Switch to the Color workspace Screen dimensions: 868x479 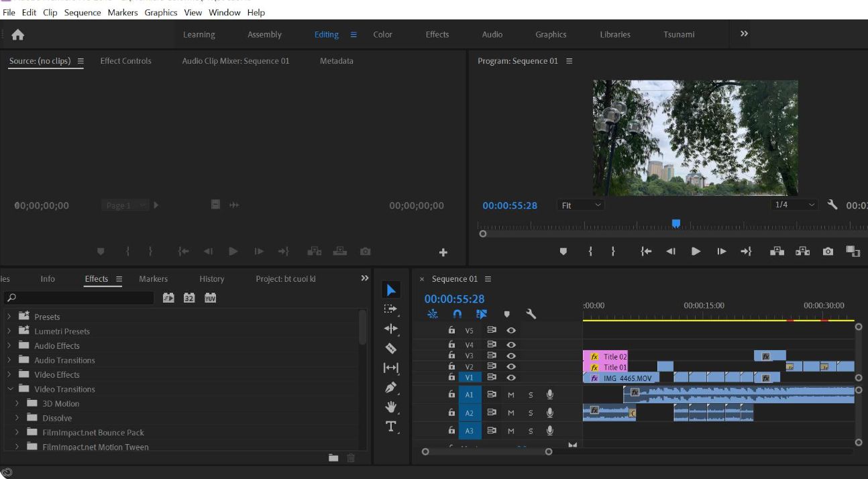383,35
